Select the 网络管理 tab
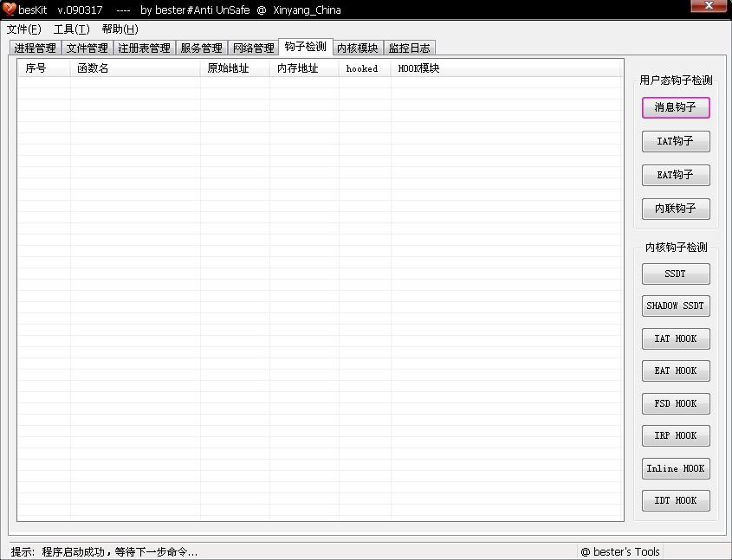This screenshot has width=732, height=560. [253, 48]
